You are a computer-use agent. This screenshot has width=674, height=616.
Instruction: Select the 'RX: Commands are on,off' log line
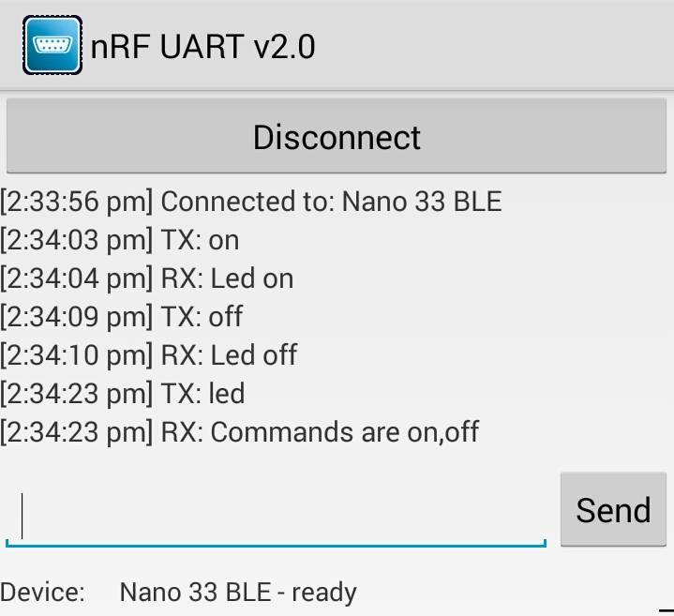(240, 432)
